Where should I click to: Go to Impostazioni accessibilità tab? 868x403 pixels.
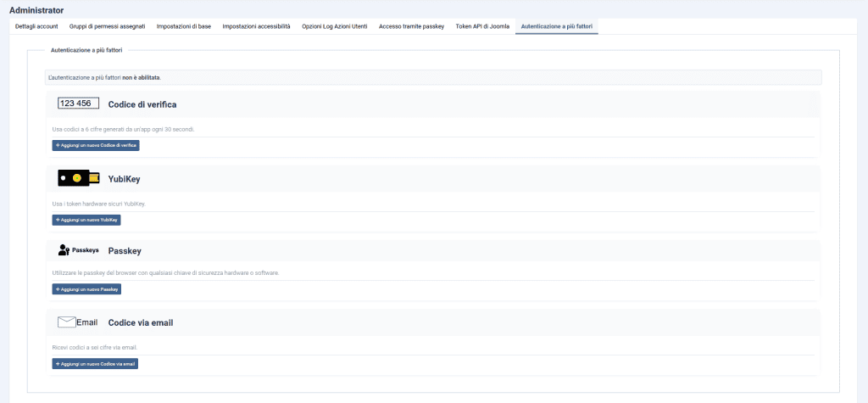(x=256, y=27)
